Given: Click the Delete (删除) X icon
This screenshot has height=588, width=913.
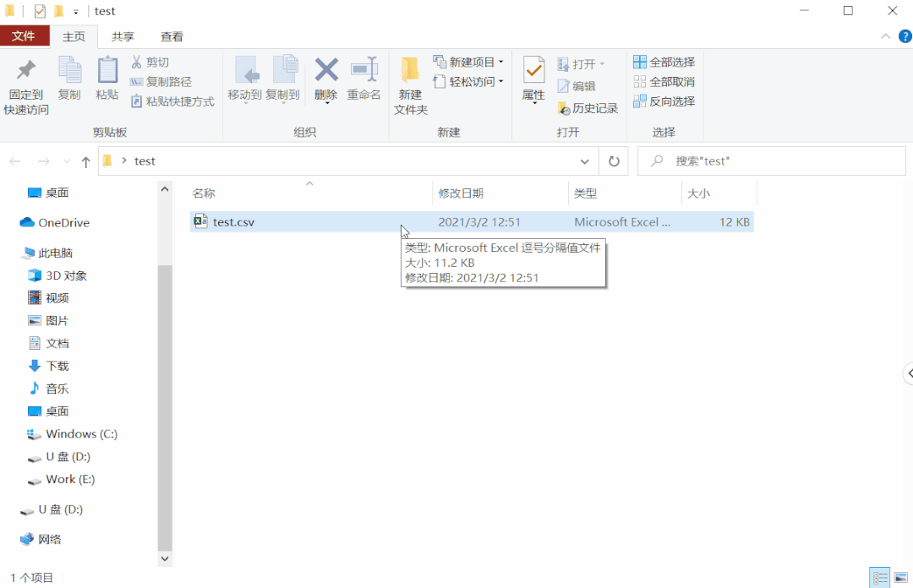Looking at the screenshot, I should click(326, 70).
